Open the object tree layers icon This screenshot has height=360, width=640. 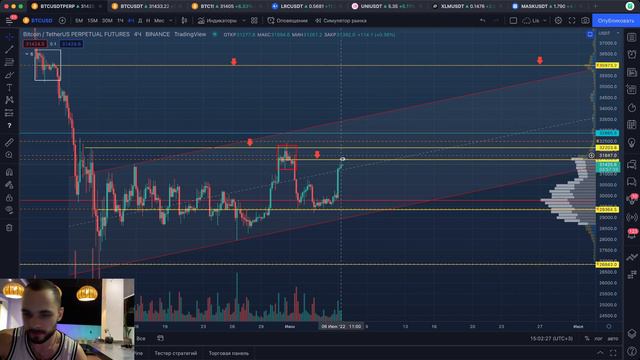(631, 334)
